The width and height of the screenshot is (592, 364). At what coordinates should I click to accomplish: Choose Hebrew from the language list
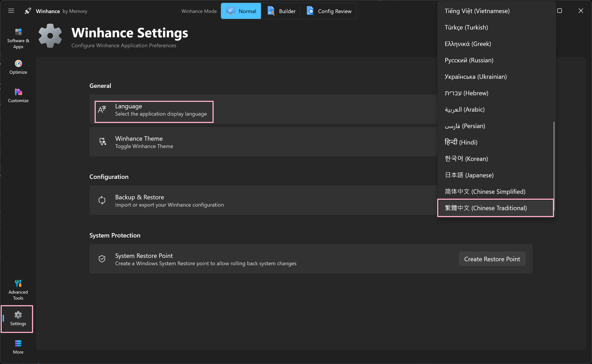click(x=497, y=93)
